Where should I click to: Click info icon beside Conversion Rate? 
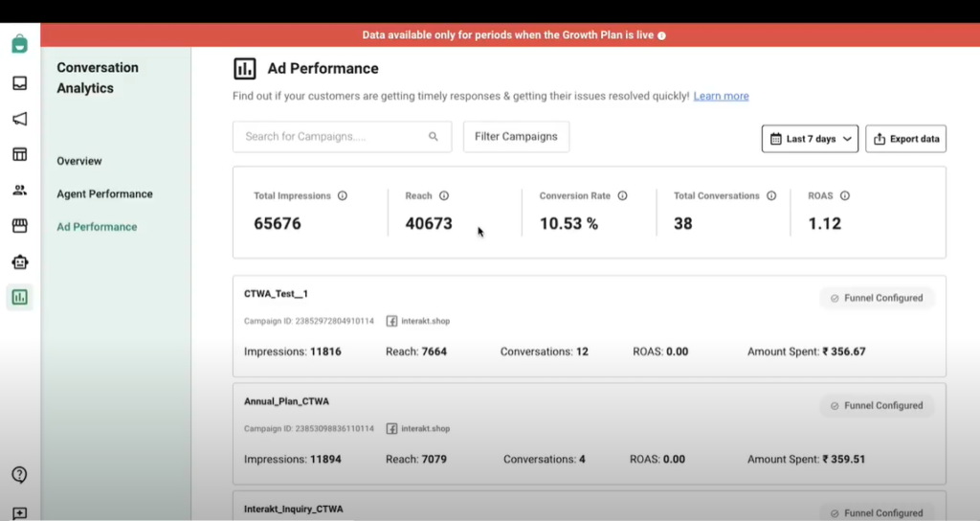622,195
